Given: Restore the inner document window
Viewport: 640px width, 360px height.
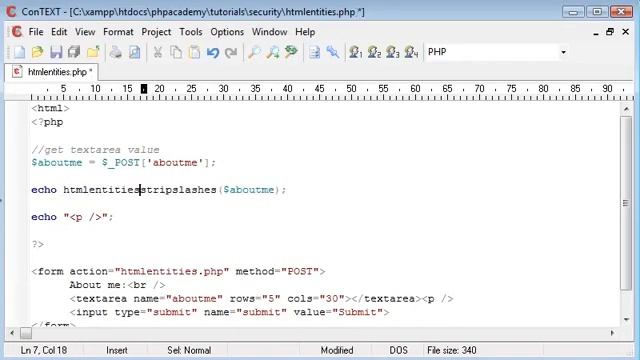Looking at the screenshot, I should click(x=610, y=32).
